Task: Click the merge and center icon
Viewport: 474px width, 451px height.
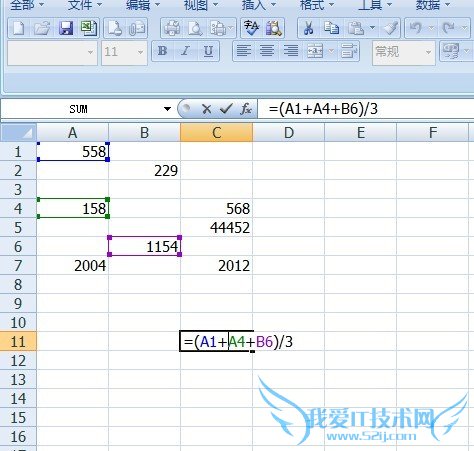Action: [x=315, y=51]
